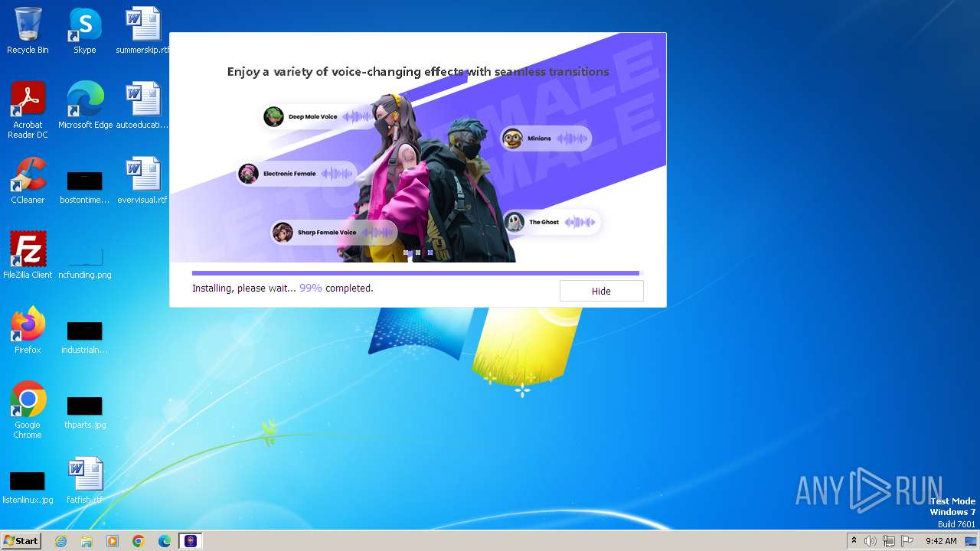Click the Deep Male Voice effect badge
This screenshot has height=551, width=980.
[318, 116]
